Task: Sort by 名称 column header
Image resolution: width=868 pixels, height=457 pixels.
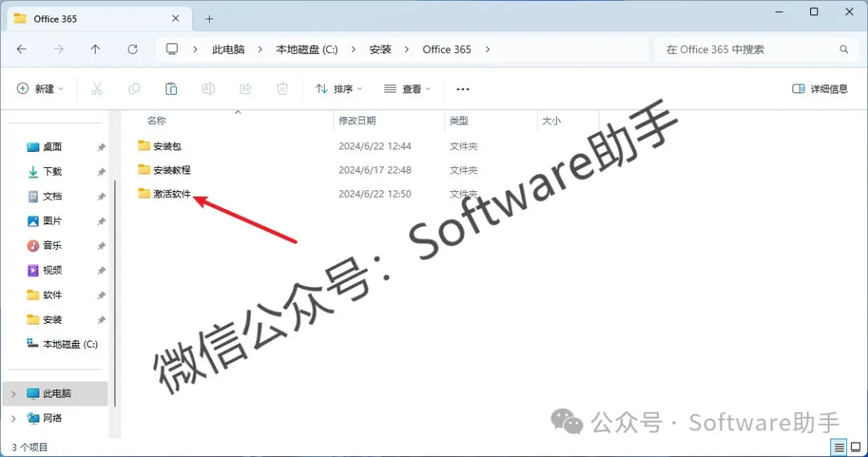Action: coord(157,120)
